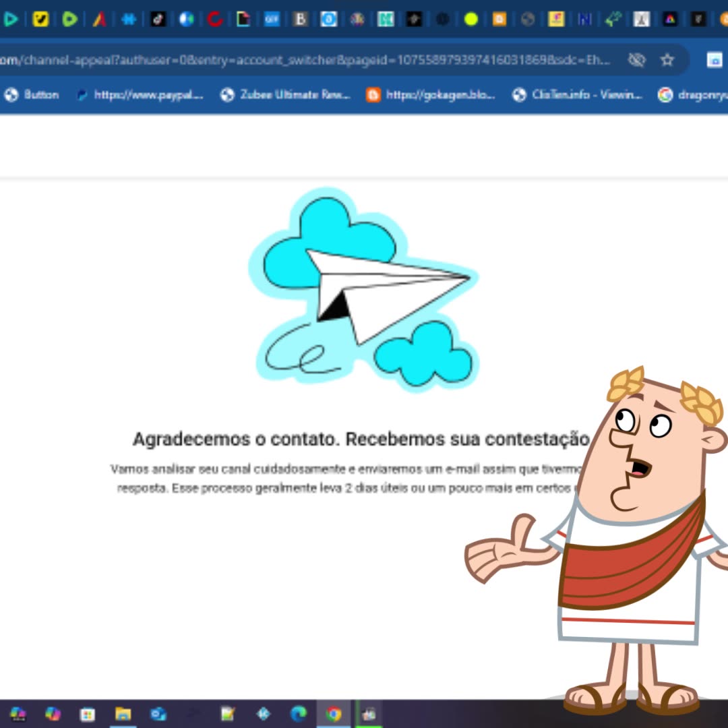The height and width of the screenshot is (728, 728).
Task: Select the tab with gray globe favicon
Action: click(x=527, y=19)
